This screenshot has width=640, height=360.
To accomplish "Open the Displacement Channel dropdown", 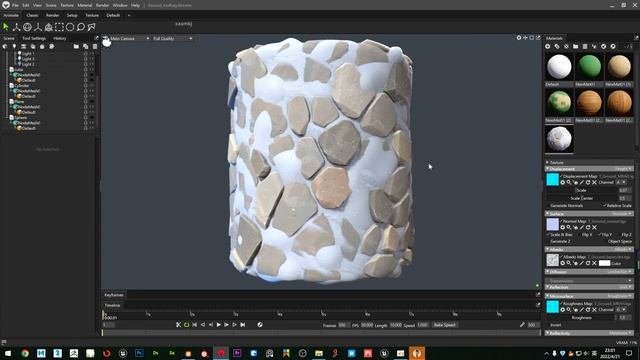I will (621, 182).
